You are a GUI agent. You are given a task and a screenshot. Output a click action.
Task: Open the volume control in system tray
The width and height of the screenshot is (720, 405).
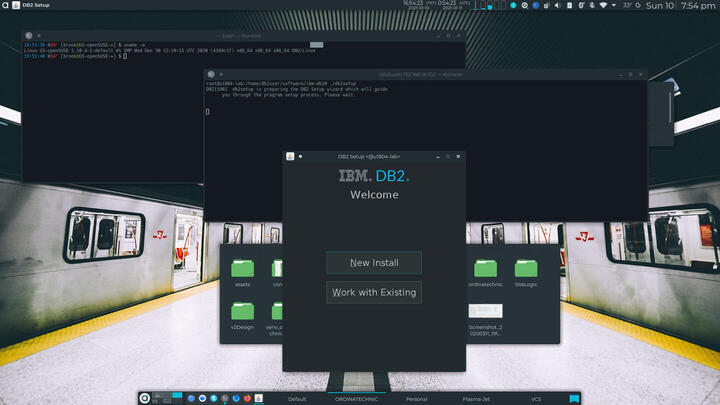click(x=557, y=6)
